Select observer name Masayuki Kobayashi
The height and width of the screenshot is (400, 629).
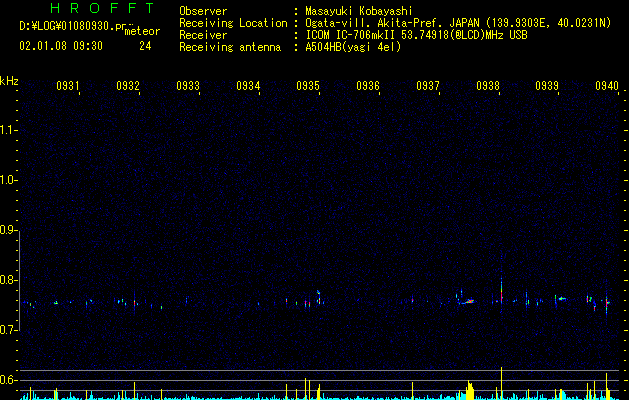(359, 11)
